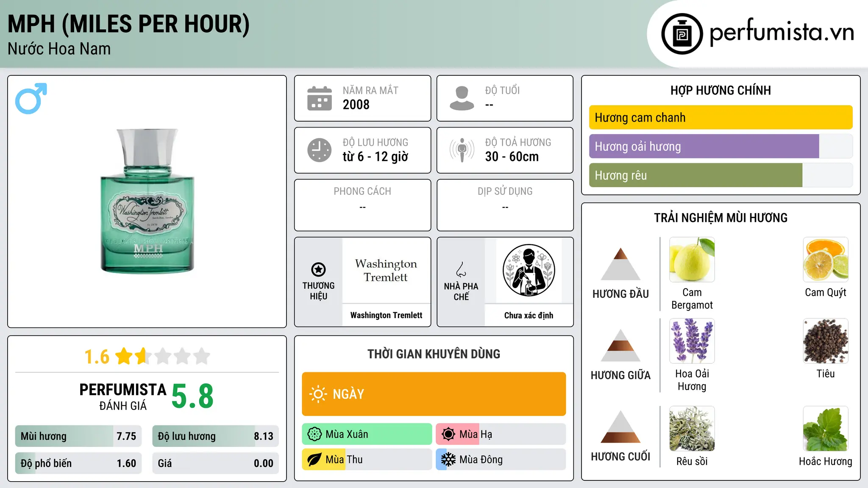Click the yellow Hương cam chanh bar

point(721,117)
